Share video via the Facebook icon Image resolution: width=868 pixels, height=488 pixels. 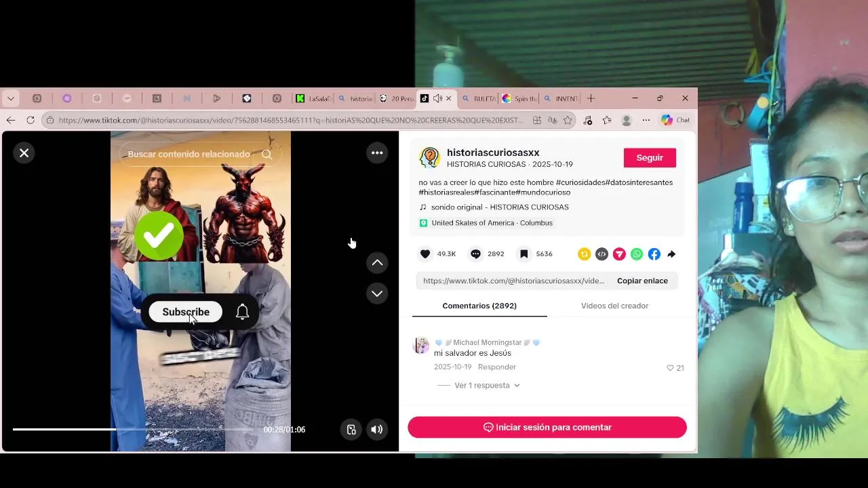tap(654, 254)
